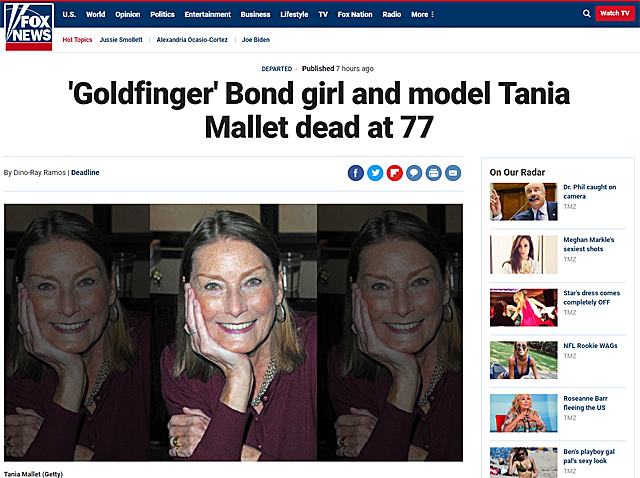
Task: Print this article icon
Action: pyautogui.click(x=433, y=173)
